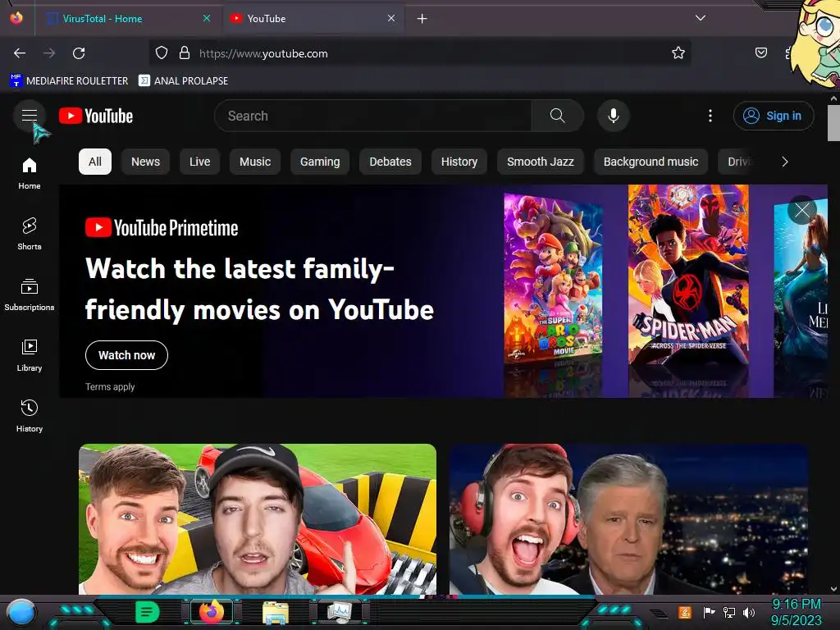This screenshot has height=630, width=840.
Task: Click the taskbar clock showing 9:16 PM
Action: [796, 612]
